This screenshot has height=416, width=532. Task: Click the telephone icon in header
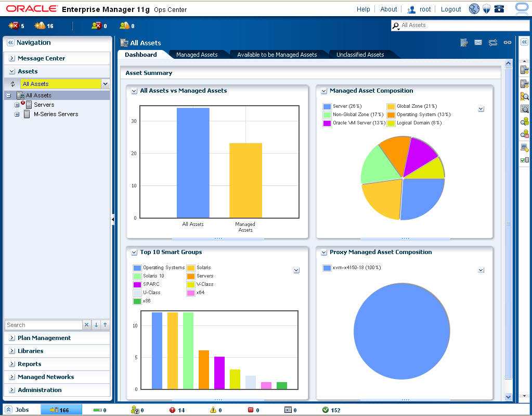(499, 9)
